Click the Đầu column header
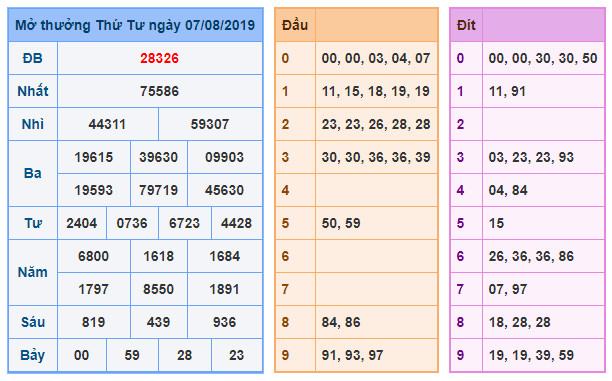The height and width of the screenshot is (381, 612). 295,25
